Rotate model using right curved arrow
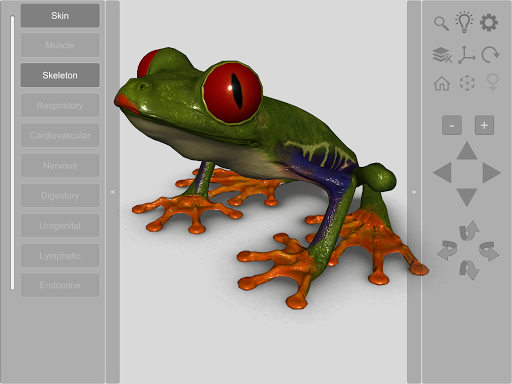 pos(489,251)
